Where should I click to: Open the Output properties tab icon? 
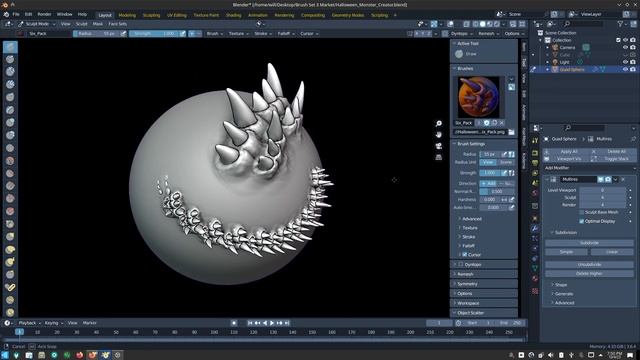click(x=535, y=163)
